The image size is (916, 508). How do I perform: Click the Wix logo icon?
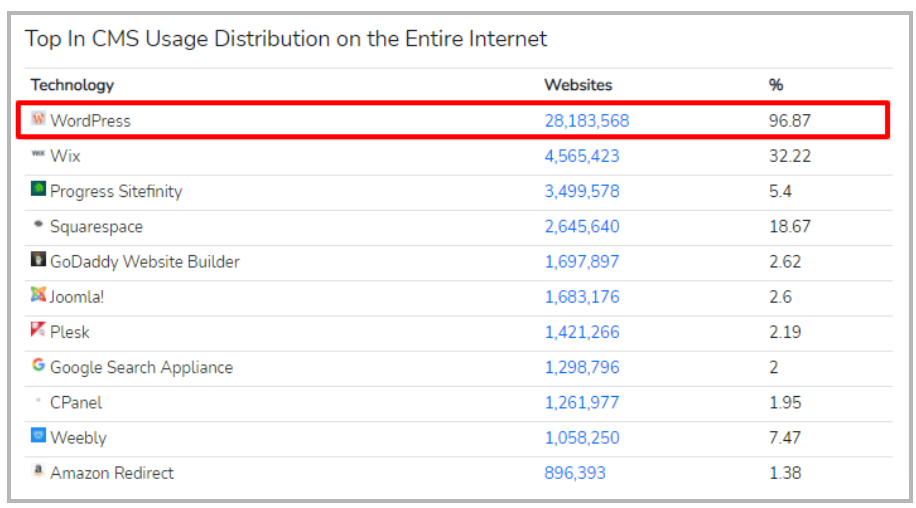click(38, 154)
